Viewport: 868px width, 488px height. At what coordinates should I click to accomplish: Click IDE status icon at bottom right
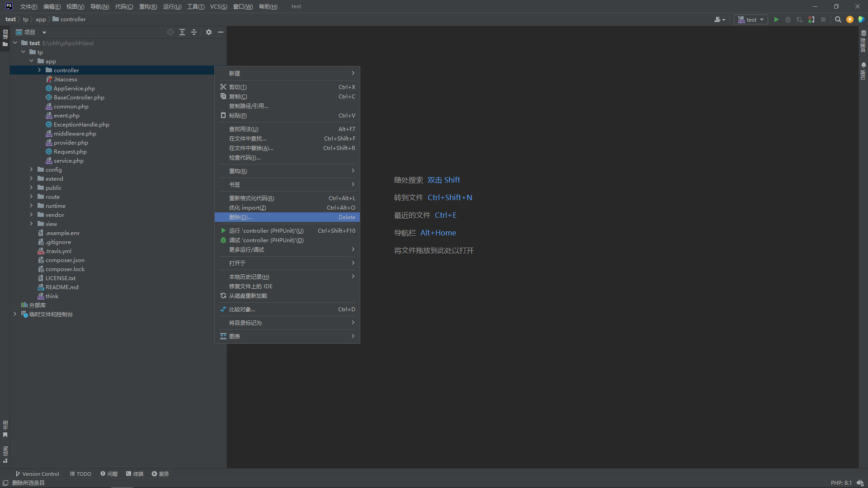860,483
